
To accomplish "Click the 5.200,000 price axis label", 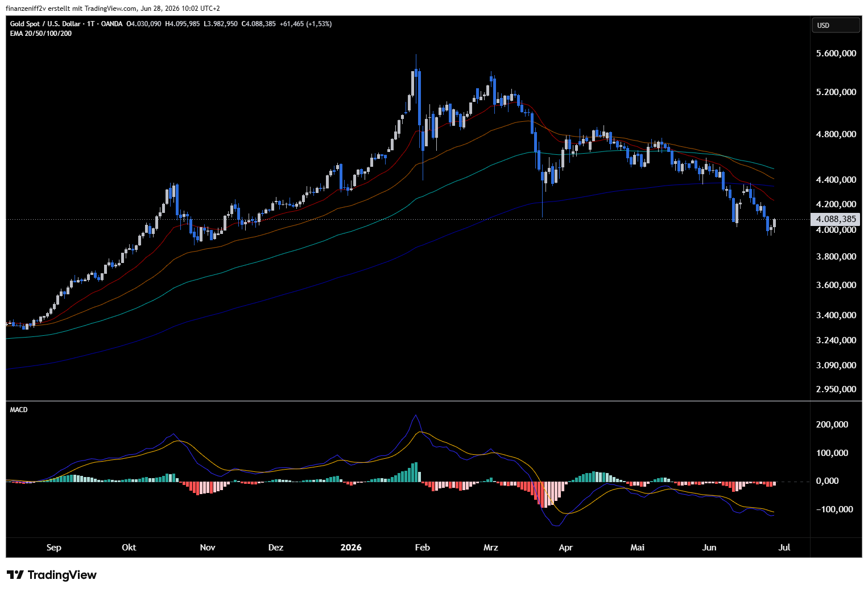I will coord(836,92).
